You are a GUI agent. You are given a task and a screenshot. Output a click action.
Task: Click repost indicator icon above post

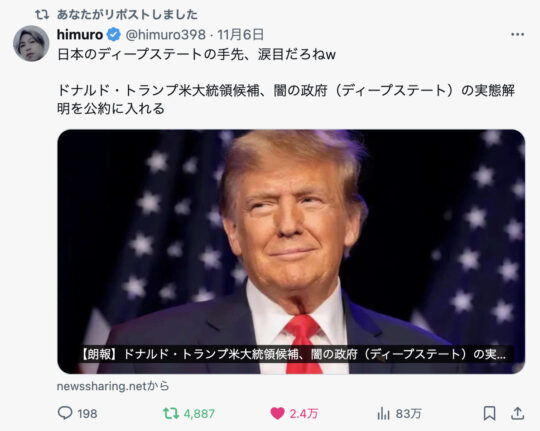(42, 14)
